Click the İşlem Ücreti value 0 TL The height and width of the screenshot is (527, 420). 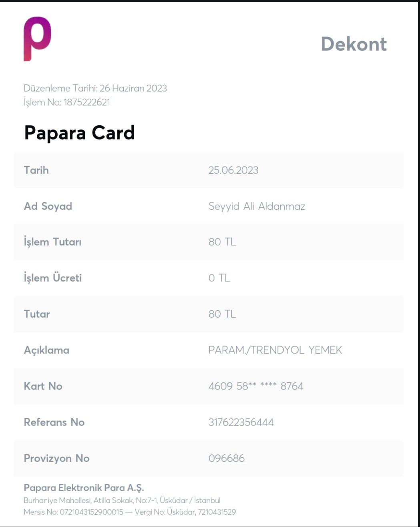219,278
